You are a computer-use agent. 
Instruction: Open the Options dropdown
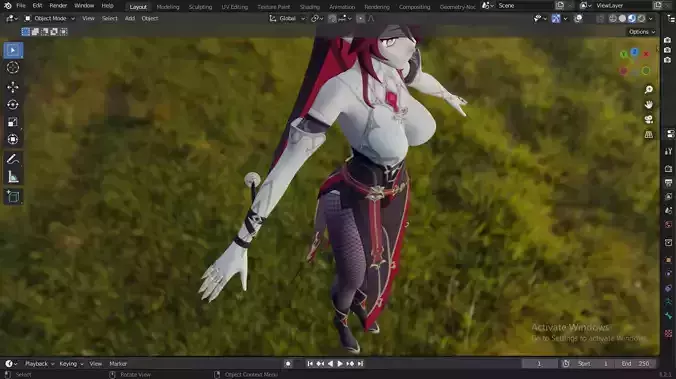point(642,31)
